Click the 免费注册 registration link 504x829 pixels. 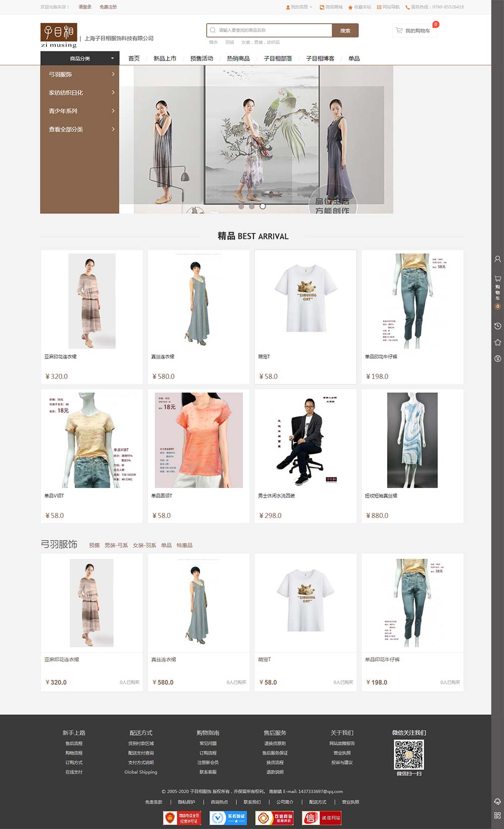coord(108,7)
